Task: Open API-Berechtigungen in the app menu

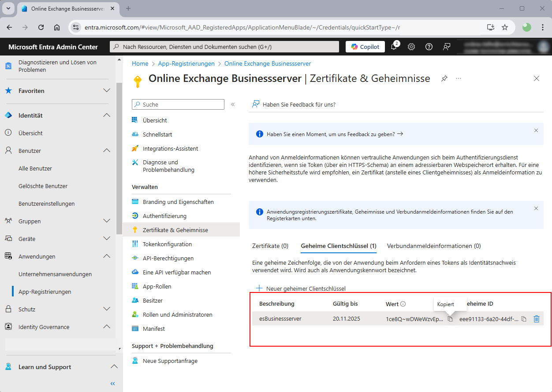Action: click(x=168, y=258)
